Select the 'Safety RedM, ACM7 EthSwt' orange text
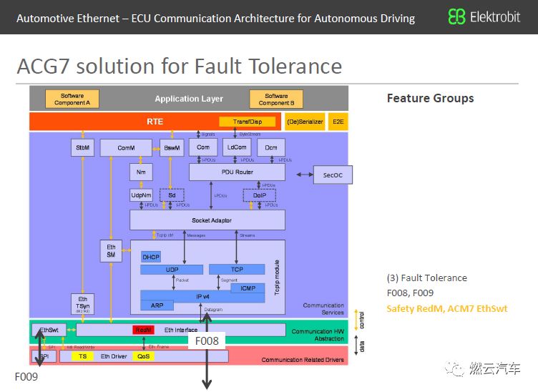 coord(446,308)
